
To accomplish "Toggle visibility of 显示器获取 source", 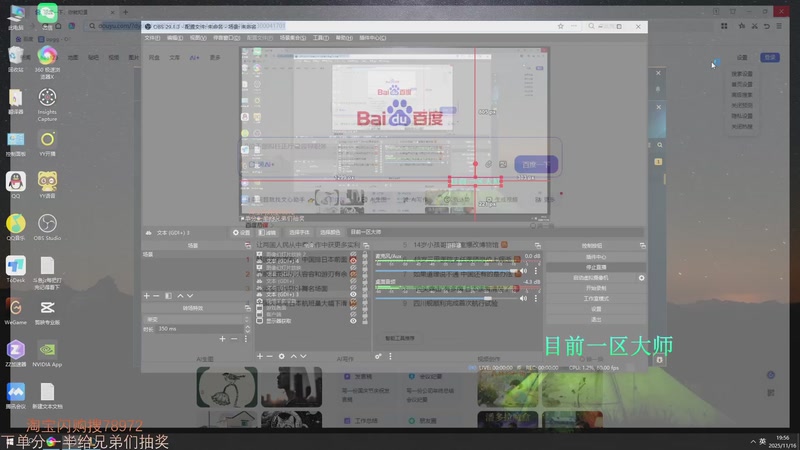I will click(353, 321).
